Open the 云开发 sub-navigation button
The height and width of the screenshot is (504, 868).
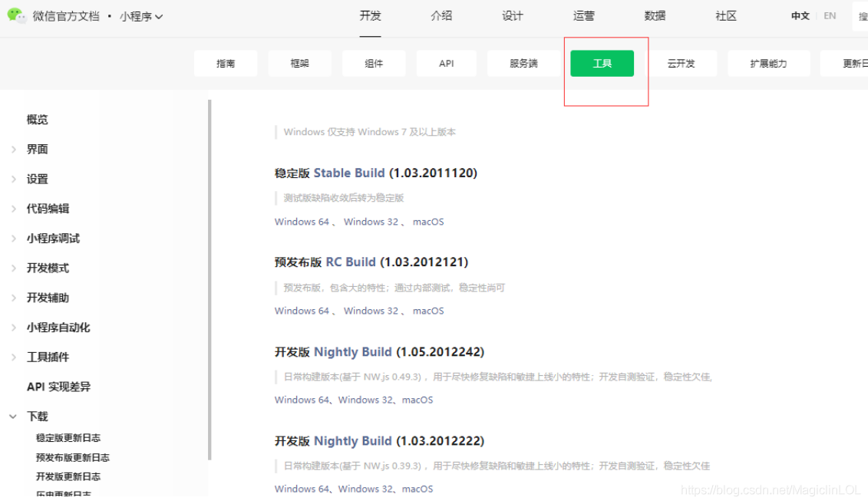(681, 64)
